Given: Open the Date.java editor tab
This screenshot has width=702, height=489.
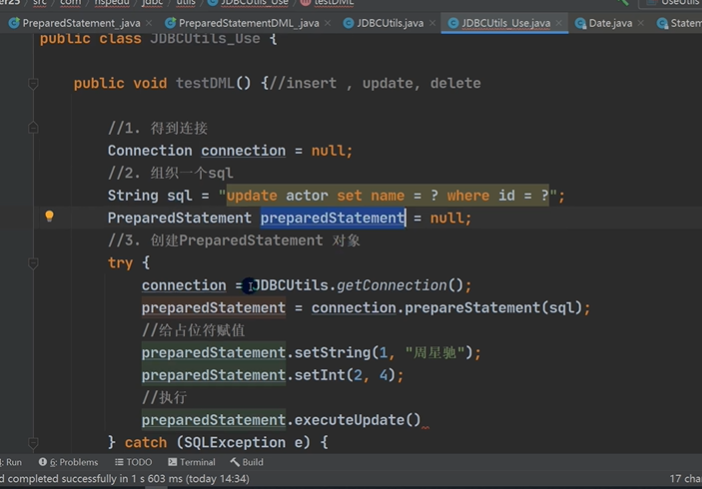Looking at the screenshot, I should [610, 23].
